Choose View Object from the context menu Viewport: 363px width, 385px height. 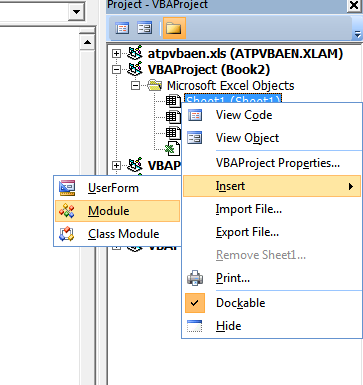coord(272,138)
